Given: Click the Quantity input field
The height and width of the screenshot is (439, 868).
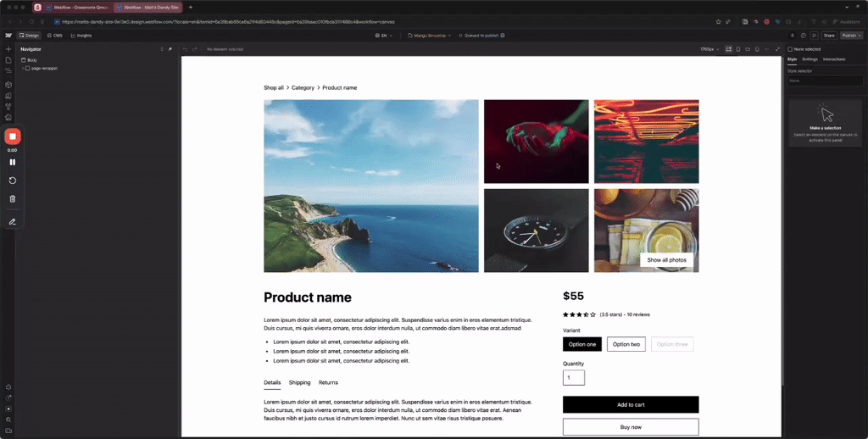Looking at the screenshot, I should [x=574, y=377].
